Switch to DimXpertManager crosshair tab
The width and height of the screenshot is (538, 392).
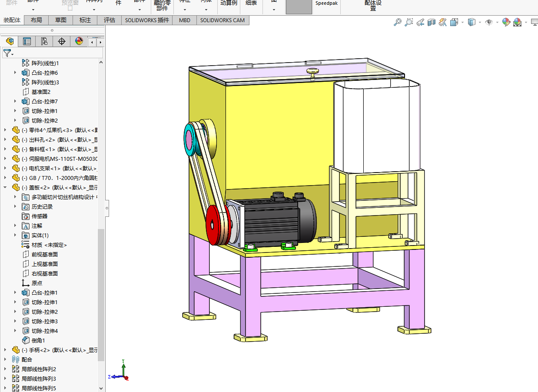tap(62, 41)
